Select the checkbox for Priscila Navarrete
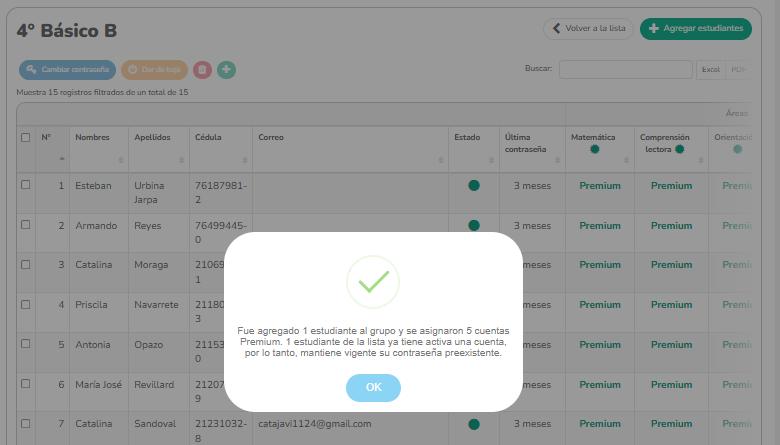 pos(26,304)
